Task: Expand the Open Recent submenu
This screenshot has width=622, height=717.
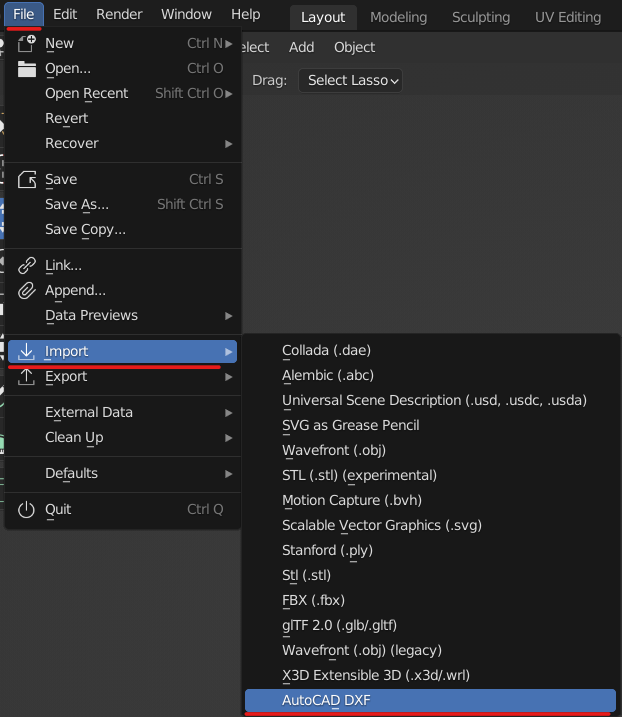Action: tap(229, 93)
